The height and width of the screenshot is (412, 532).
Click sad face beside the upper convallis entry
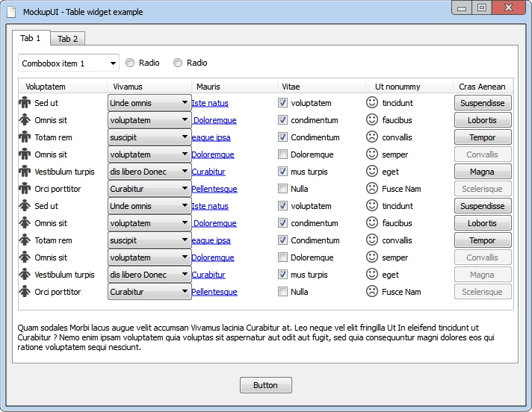pos(372,137)
